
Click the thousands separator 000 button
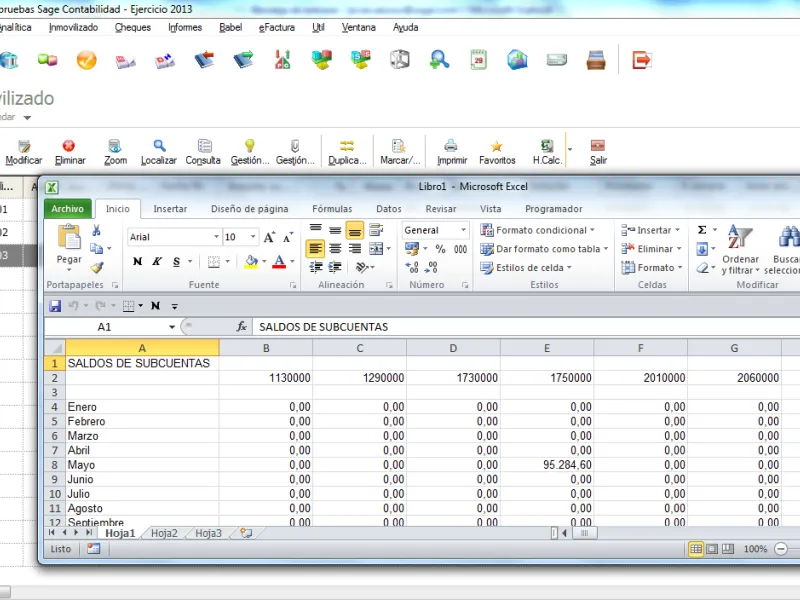(460, 249)
